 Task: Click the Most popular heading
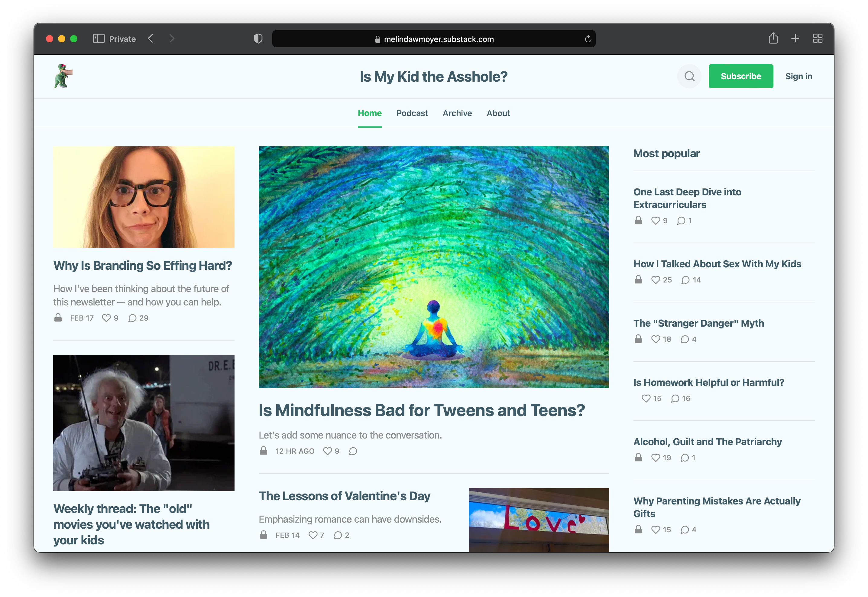pos(666,153)
